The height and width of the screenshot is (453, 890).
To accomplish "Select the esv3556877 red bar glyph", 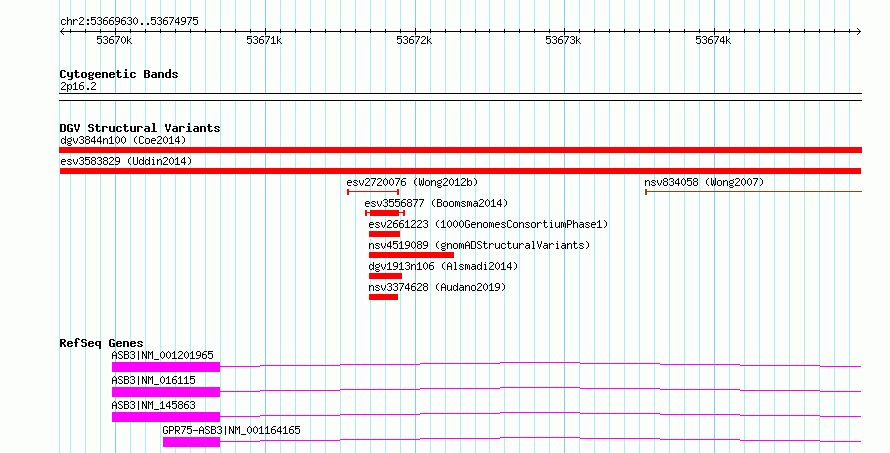I will (385, 213).
